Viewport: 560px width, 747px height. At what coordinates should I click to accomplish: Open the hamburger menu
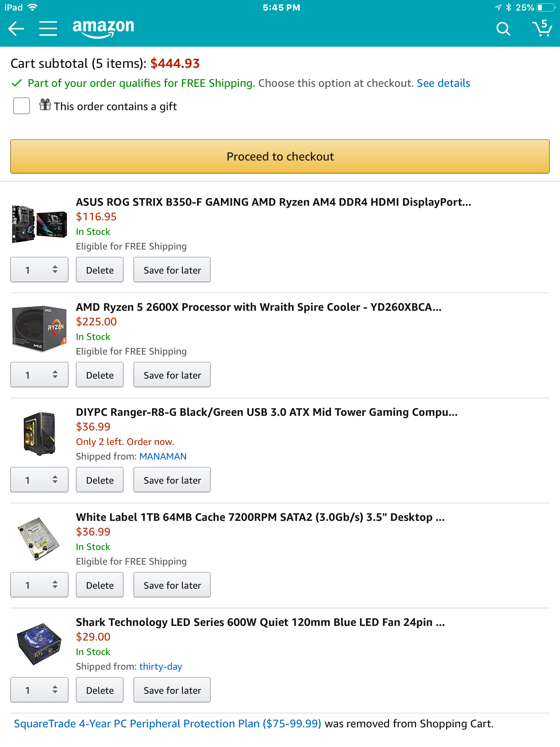tap(48, 28)
